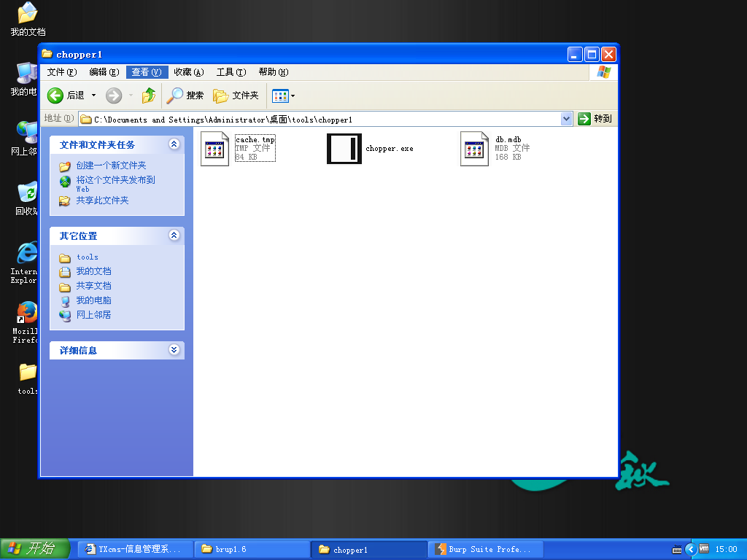Collapse File and Folder Tasks panel
The image size is (747, 560).
coord(174,144)
